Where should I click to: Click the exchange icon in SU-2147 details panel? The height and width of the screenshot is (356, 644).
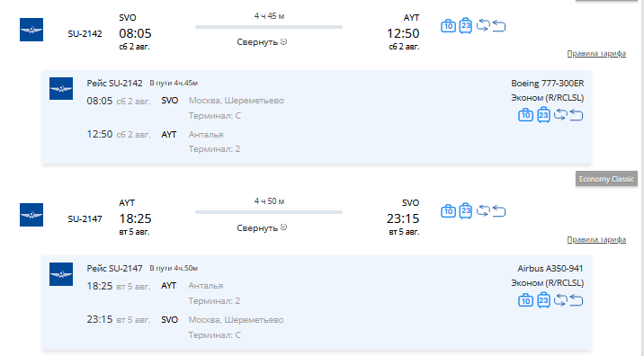coord(560,300)
